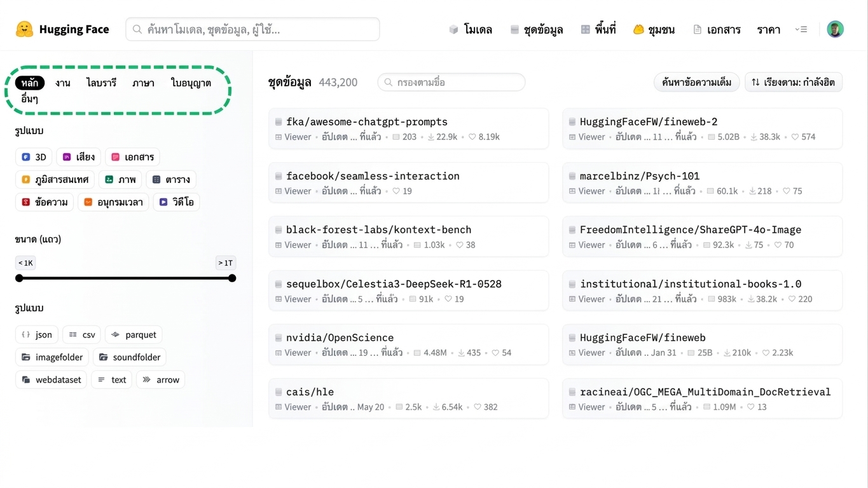
Task: Filter by text format
Action: point(111,380)
